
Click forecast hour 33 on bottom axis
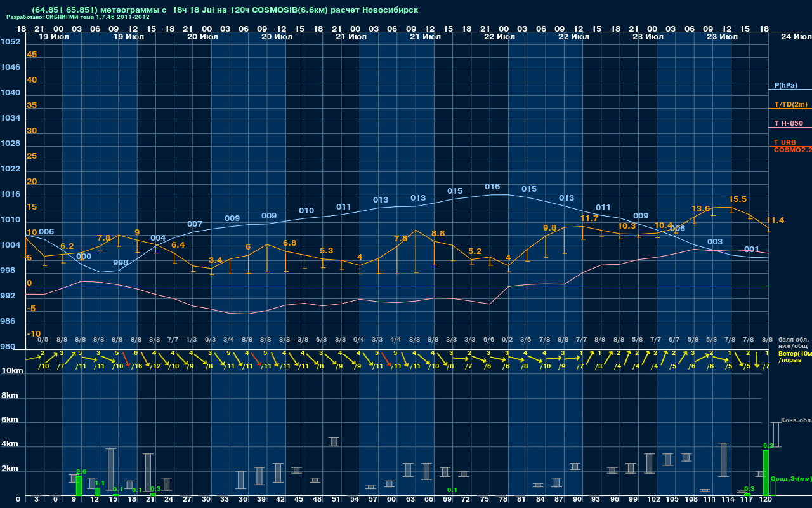point(225,500)
